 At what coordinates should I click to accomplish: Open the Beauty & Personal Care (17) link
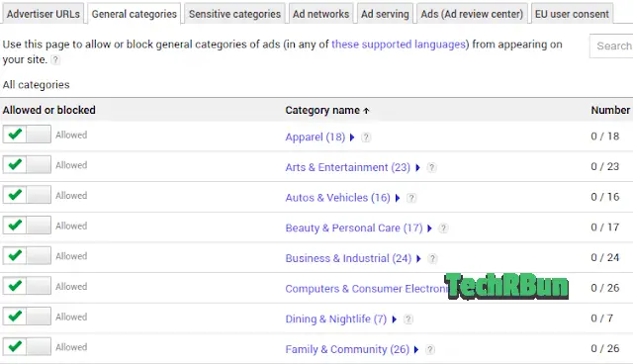pyautogui.click(x=354, y=228)
